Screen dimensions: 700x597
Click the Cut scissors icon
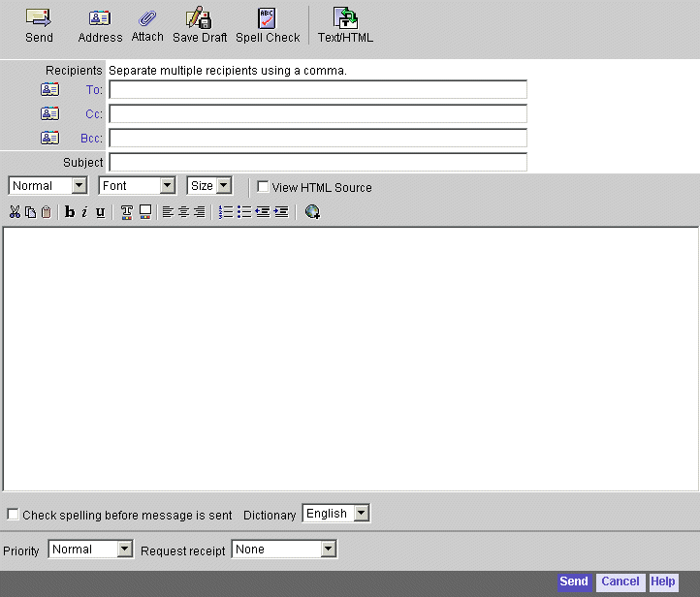tap(15, 212)
